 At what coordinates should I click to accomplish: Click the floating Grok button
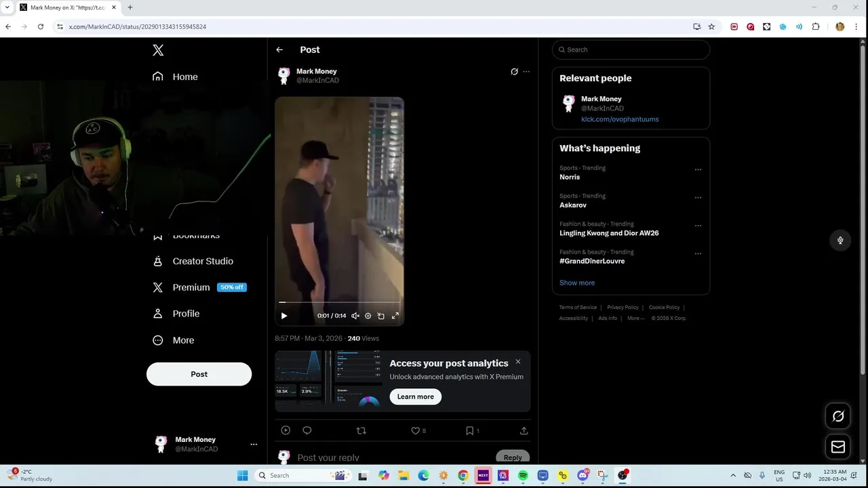pos(838,416)
